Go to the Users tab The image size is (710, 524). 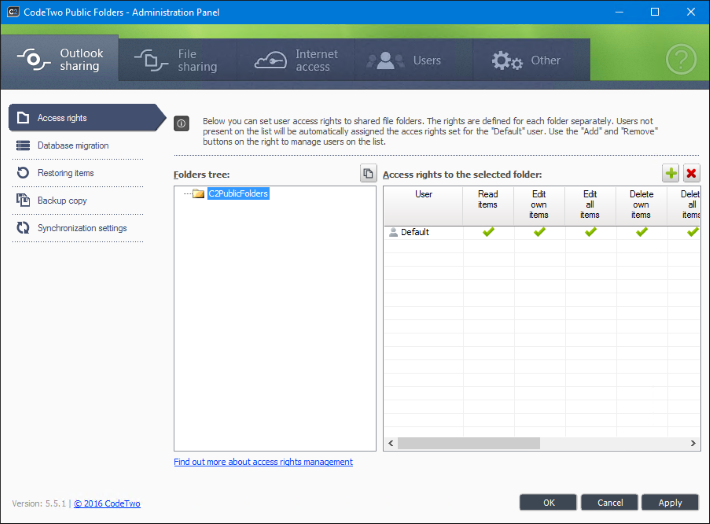413,60
